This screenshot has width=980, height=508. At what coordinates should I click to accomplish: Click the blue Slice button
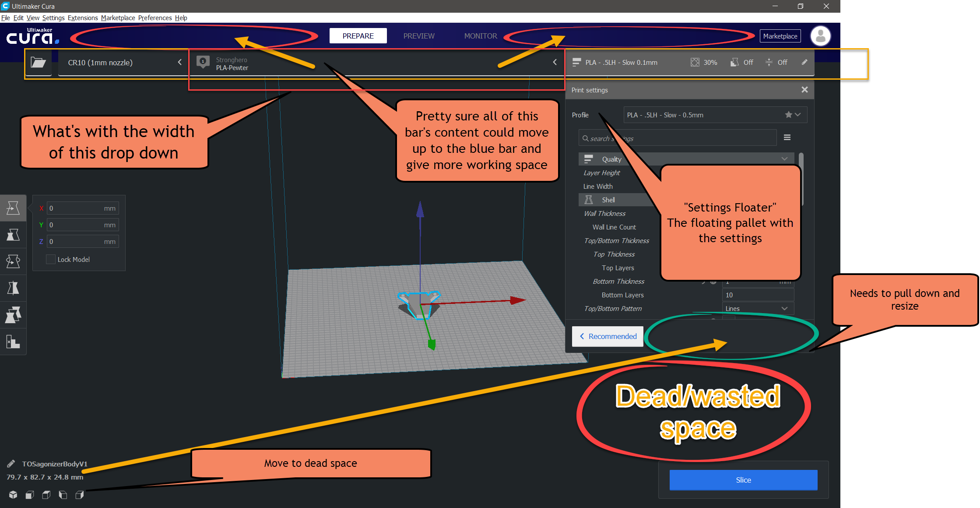743,480
